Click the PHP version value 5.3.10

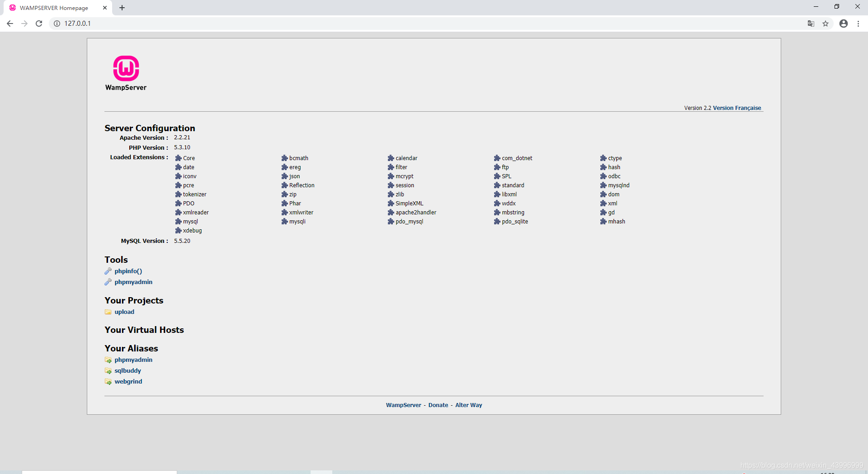182,147
